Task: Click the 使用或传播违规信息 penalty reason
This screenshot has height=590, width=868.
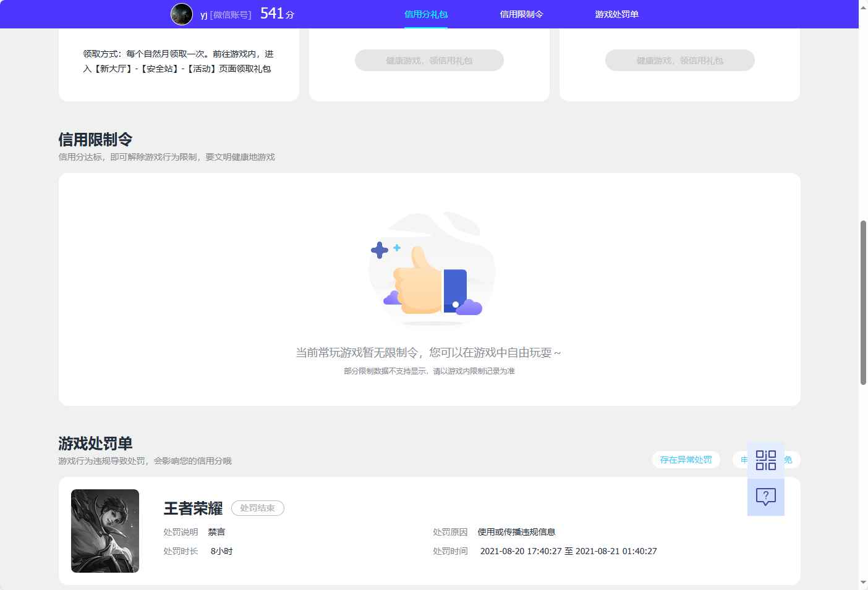Action: 516,532
